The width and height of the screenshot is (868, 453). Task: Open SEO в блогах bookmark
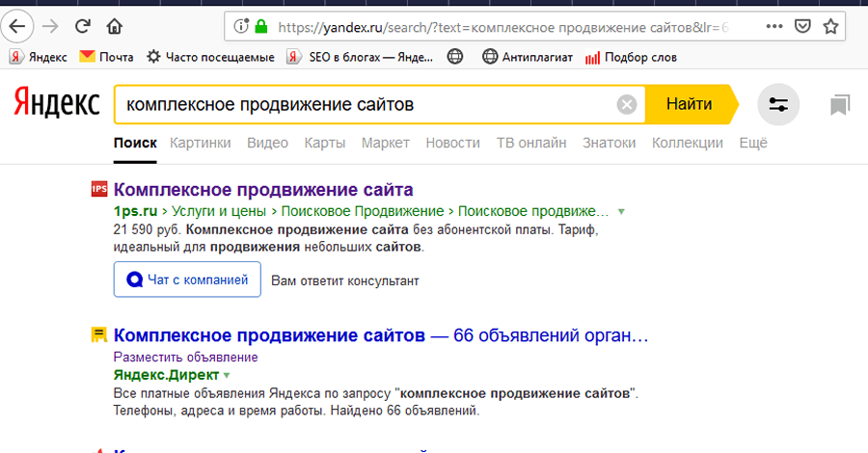[x=360, y=57]
